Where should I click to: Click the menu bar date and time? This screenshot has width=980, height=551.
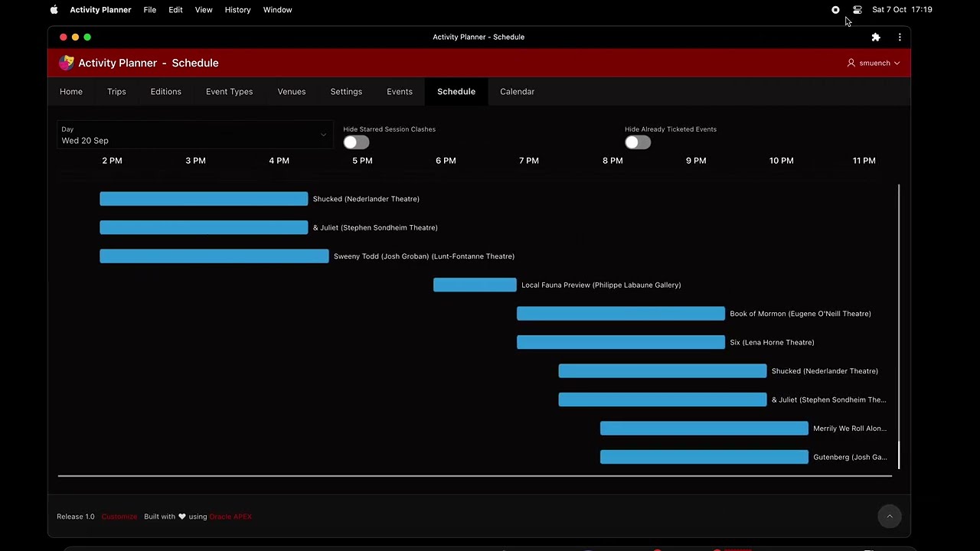902,10
